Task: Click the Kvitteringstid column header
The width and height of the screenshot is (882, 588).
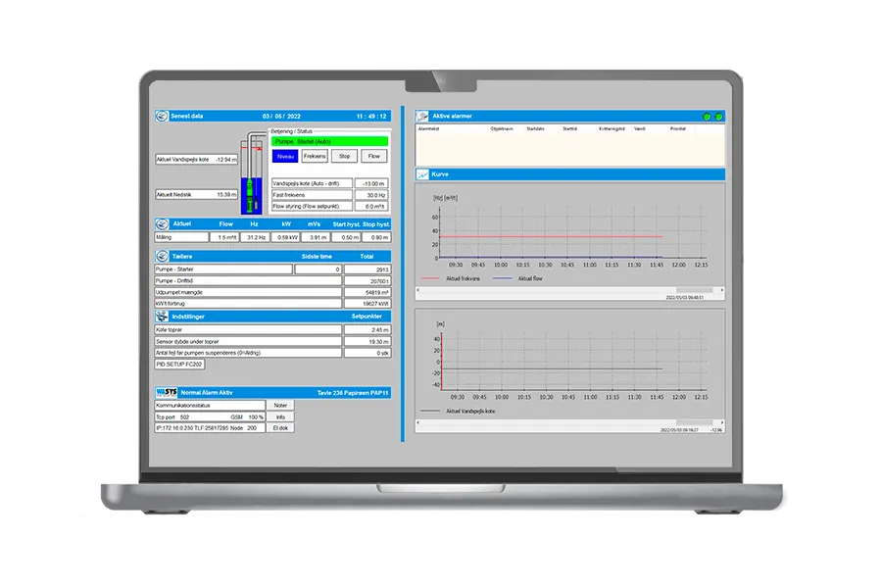Action: coord(612,128)
